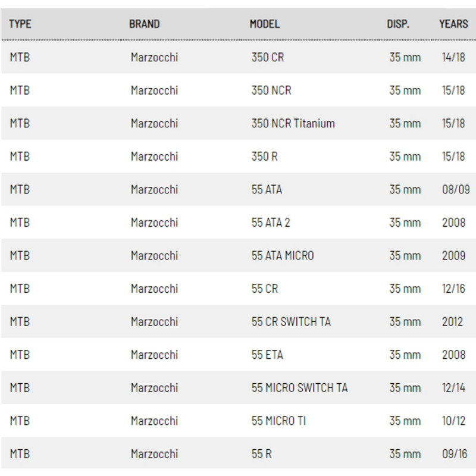The width and height of the screenshot is (476, 476).
Task: Click the 55 ATA 2 model
Action: pyautogui.click(x=271, y=223)
